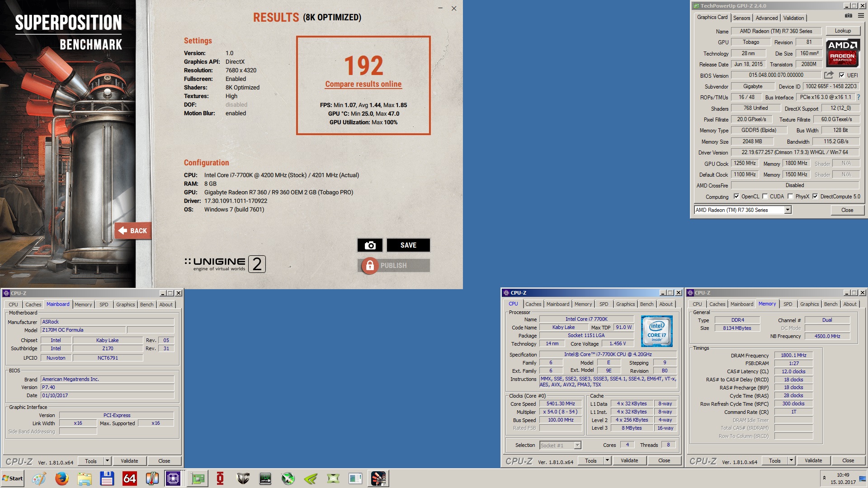Click the SAVE button in Superposition
Screen dimensions: 868x488
coord(408,245)
